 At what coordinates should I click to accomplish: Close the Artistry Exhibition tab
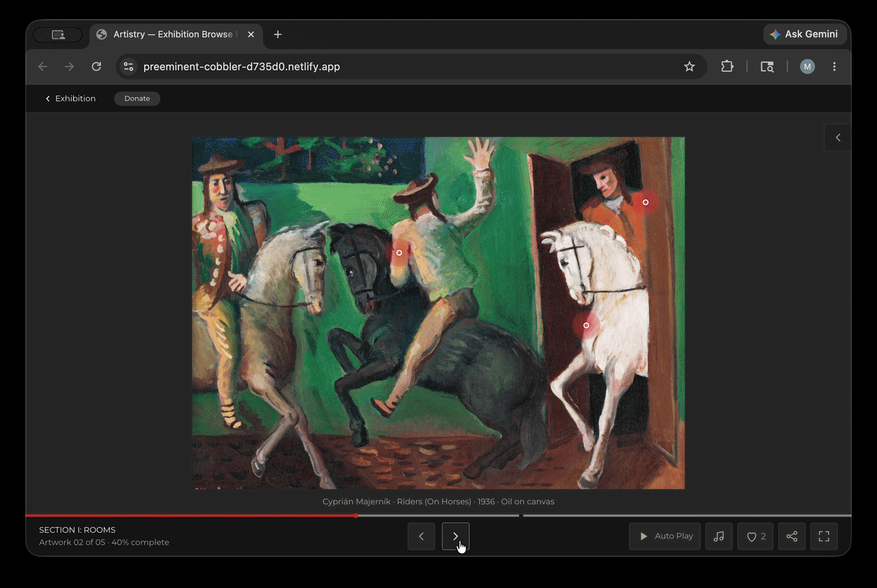[251, 34]
